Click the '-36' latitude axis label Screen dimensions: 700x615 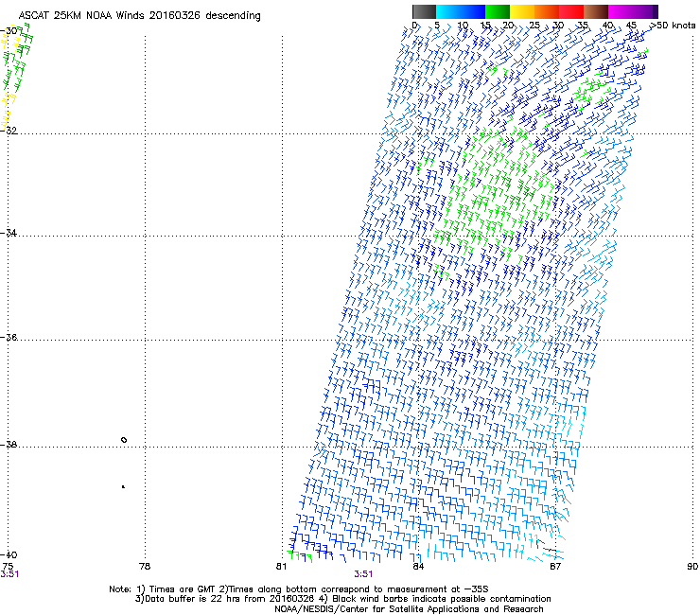[9, 337]
